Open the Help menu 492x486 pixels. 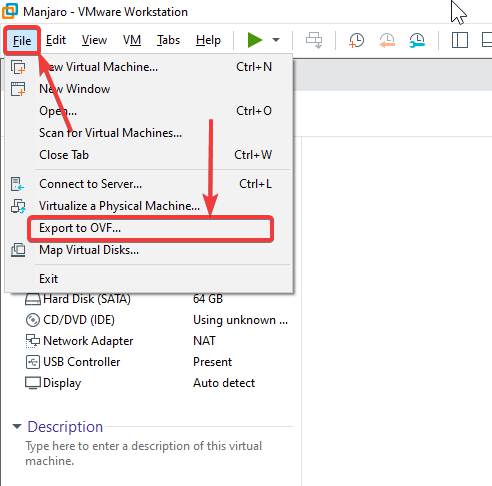coord(208,41)
